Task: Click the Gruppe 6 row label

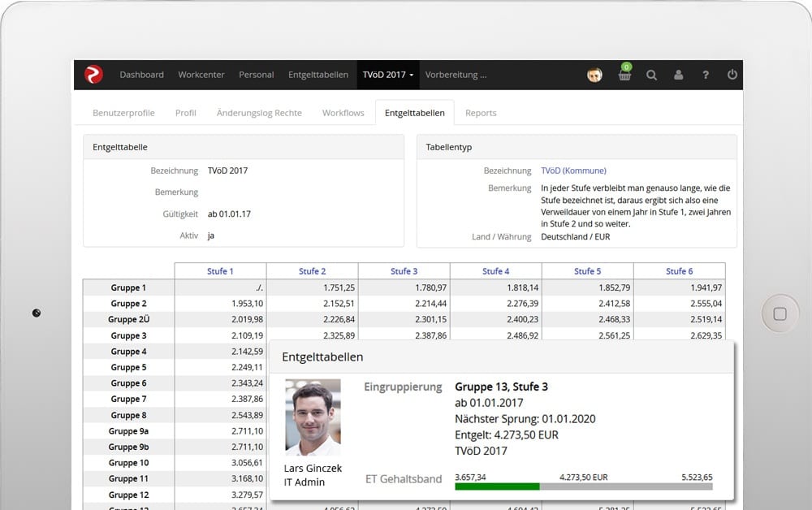Action: (x=128, y=383)
